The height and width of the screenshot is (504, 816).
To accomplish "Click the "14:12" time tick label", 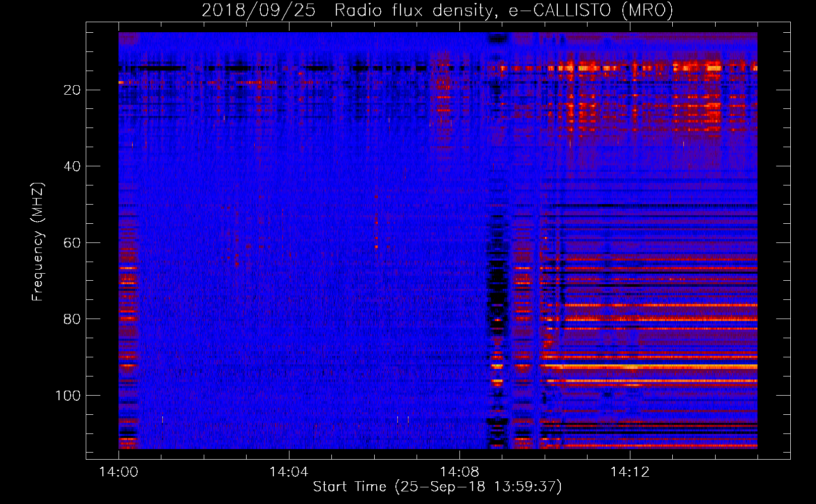I will pos(630,472).
